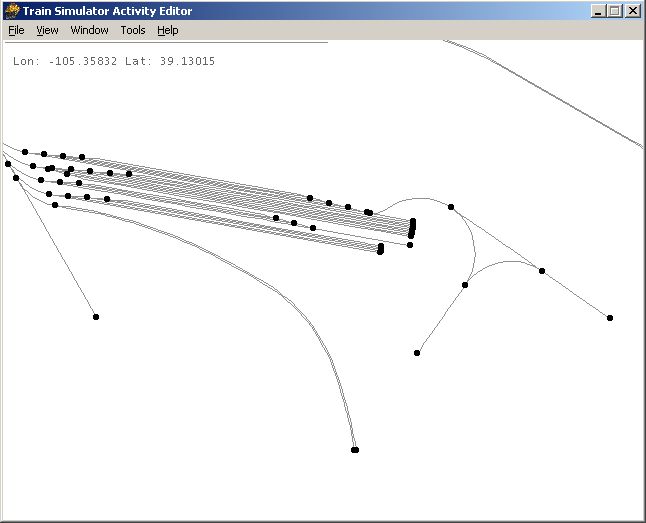Open the Window menu
Viewport: 646px width, 523px height.
click(x=89, y=30)
